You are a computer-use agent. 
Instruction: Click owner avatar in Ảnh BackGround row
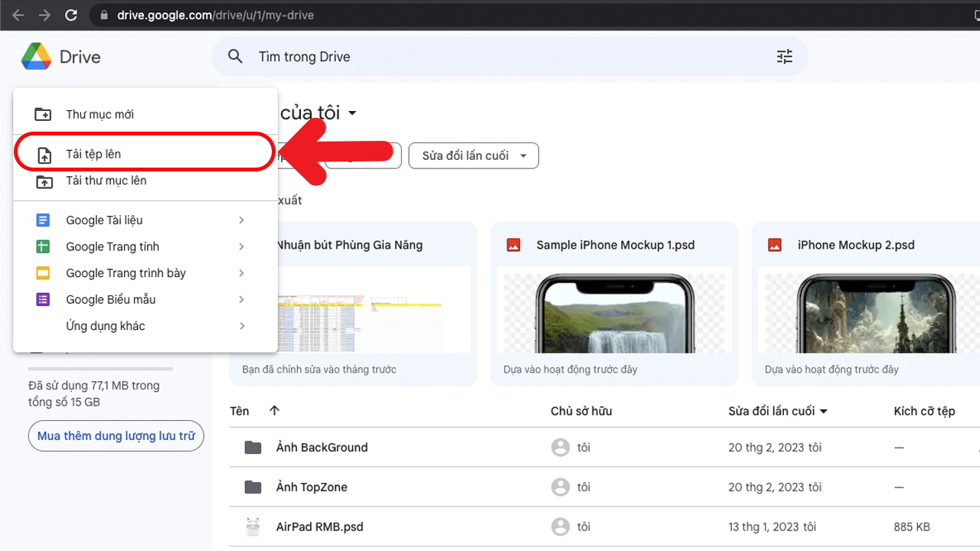(x=560, y=448)
